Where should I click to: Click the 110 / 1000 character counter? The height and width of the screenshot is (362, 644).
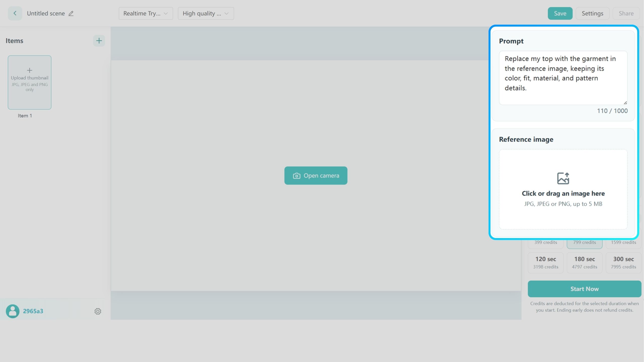[x=612, y=111]
